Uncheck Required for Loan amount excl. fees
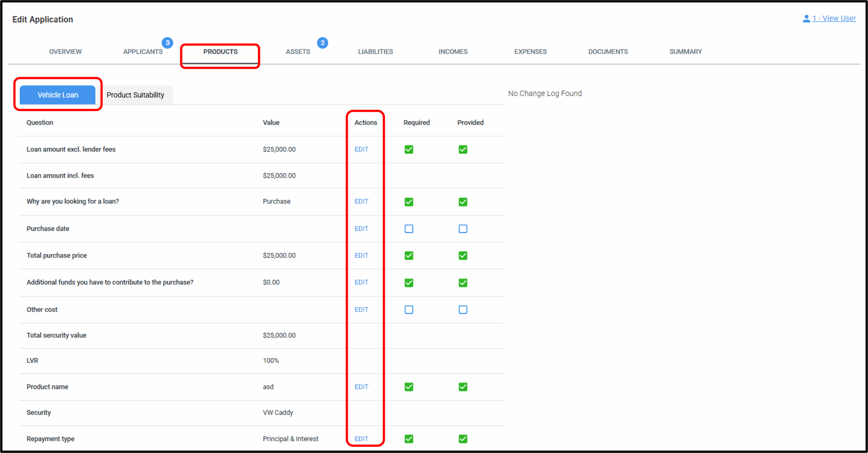This screenshot has height=453, width=868. pos(409,150)
